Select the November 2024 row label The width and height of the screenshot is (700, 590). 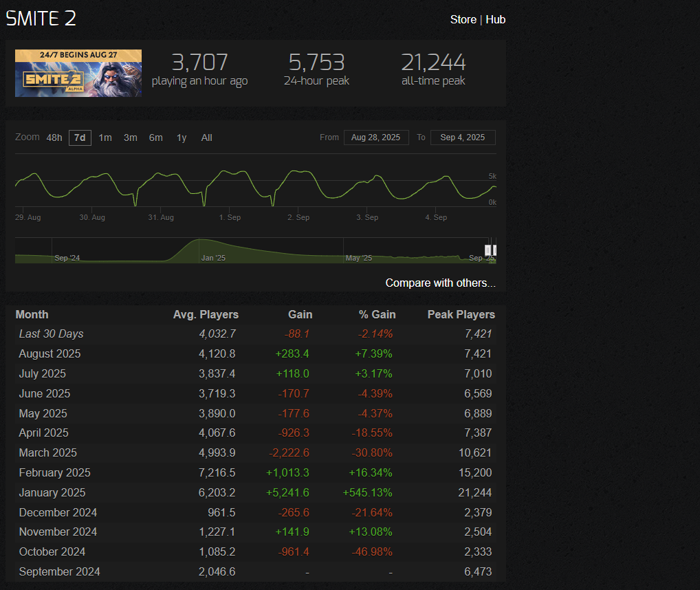click(x=58, y=532)
